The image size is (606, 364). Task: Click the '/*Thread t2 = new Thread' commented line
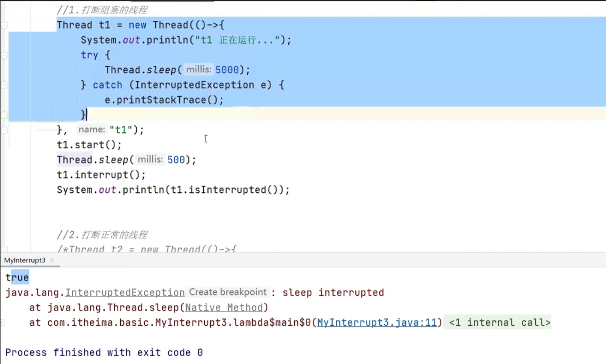[146, 249]
